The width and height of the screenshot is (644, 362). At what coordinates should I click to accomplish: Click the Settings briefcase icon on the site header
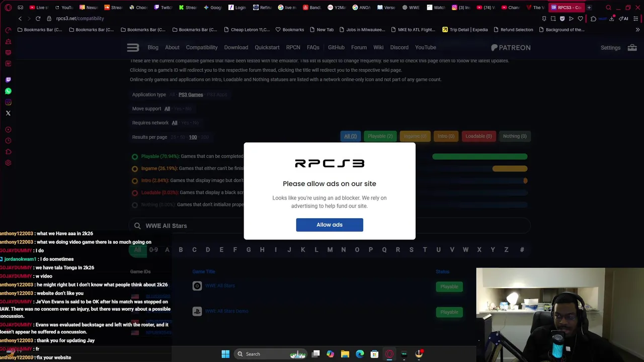pyautogui.click(x=632, y=48)
